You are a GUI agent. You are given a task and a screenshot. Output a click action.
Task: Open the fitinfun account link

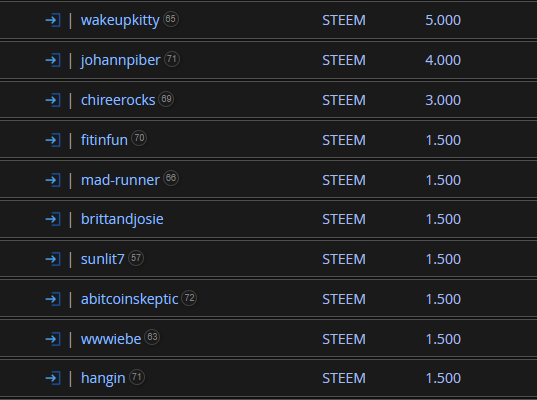pyautogui.click(x=104, y=140)
